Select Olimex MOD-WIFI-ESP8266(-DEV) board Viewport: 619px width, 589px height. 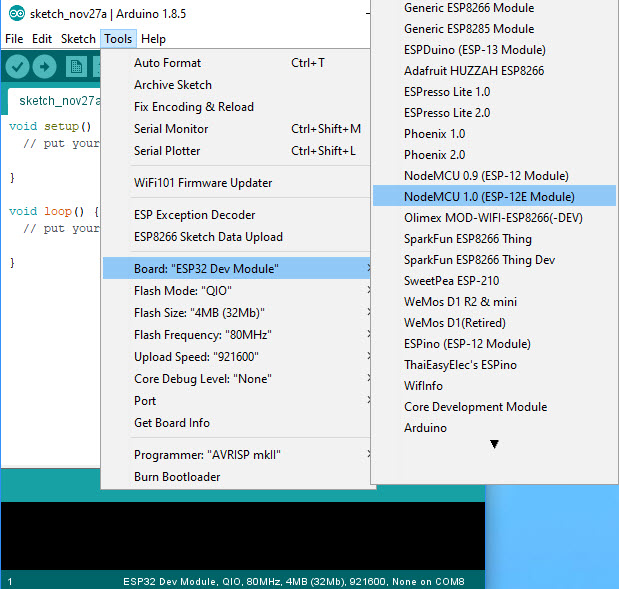click(494, 218)
